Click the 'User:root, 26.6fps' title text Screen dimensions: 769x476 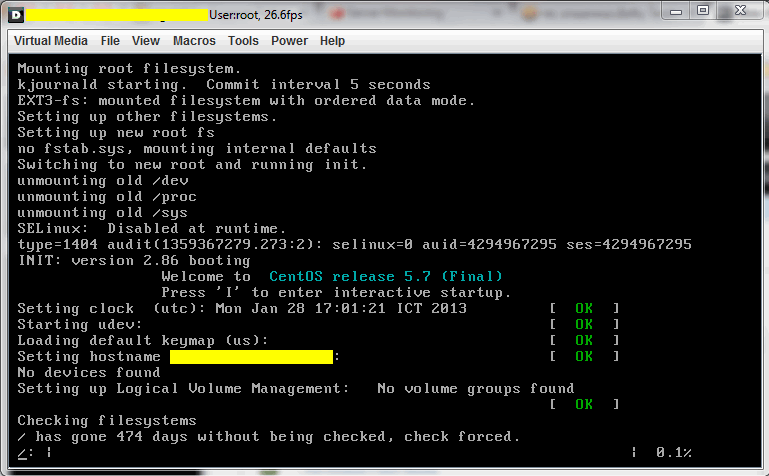click(256, 15)
